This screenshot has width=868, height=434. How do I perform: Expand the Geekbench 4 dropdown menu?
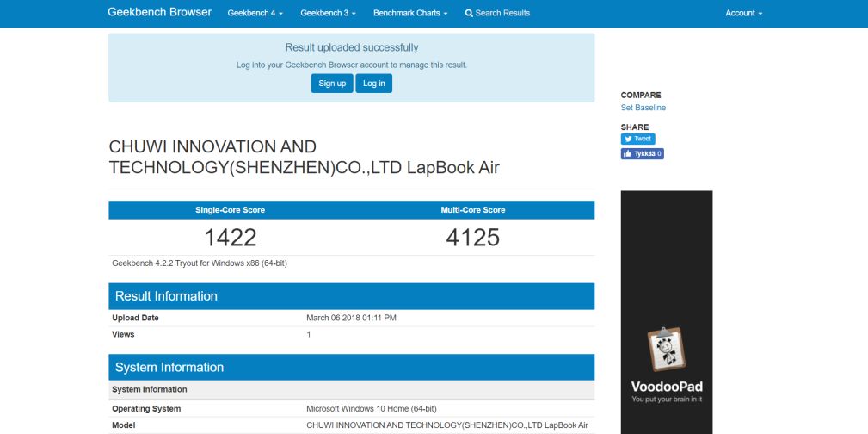pyautogui.click(x=255, y=13)
